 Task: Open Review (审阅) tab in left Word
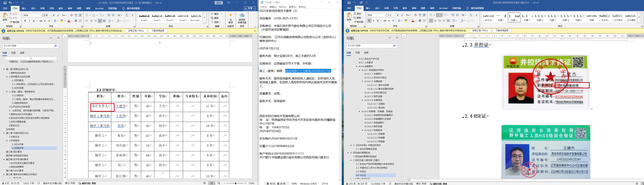(x=70, y=8)
